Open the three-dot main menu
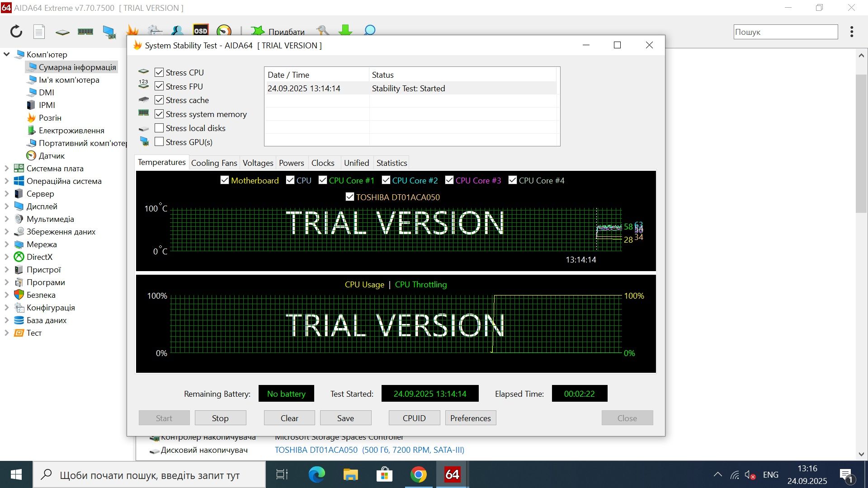 pyautogui.click(x=852, y=32)
